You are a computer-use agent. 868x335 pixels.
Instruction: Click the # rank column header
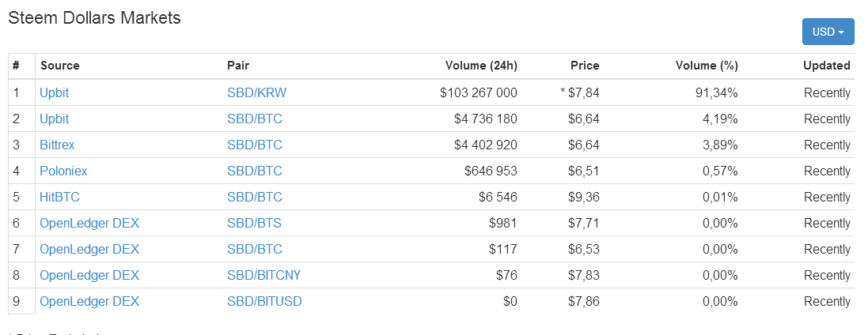point(16,66)
